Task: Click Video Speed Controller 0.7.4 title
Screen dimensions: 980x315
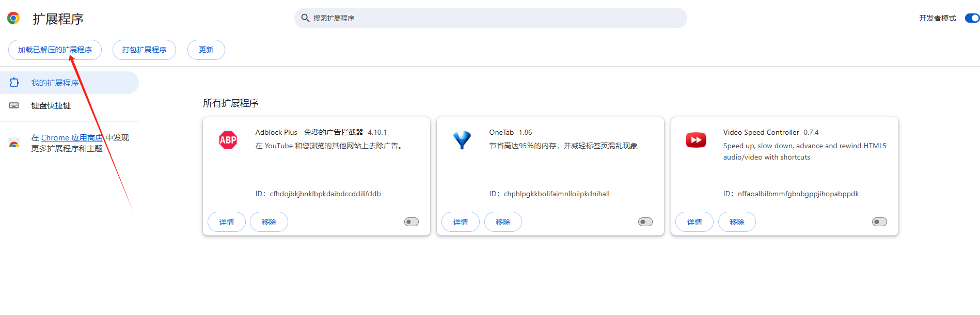Action: (771, 132)
